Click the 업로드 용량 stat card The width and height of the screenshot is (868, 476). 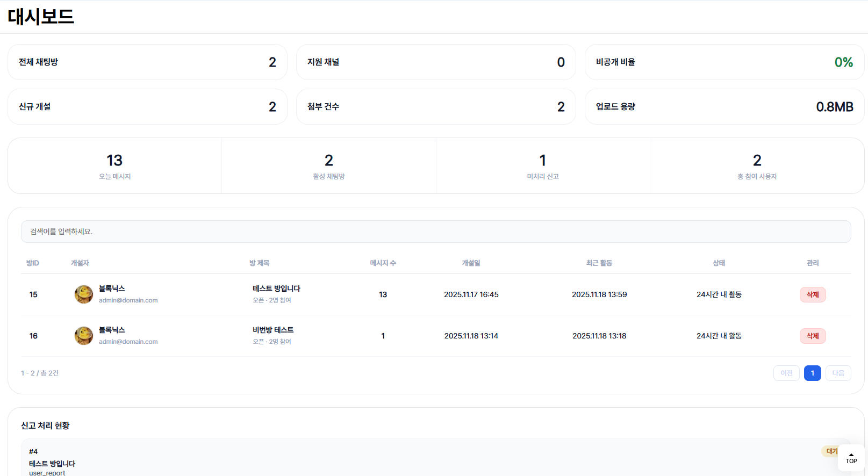(x=724, y=107)
